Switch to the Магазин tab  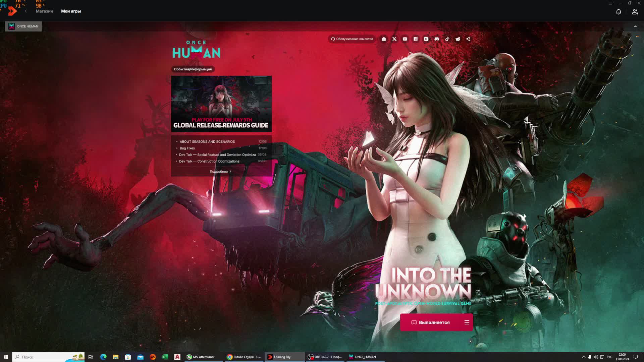coord(44,11)
